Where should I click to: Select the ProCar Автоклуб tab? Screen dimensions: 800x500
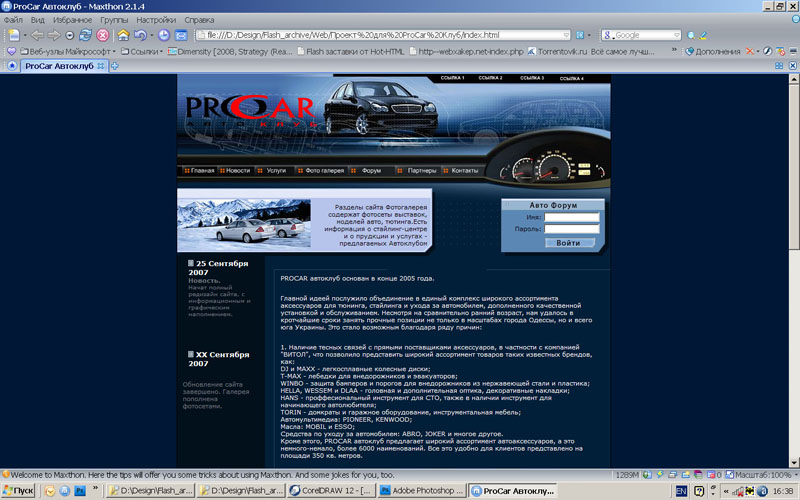click(64, 66)
